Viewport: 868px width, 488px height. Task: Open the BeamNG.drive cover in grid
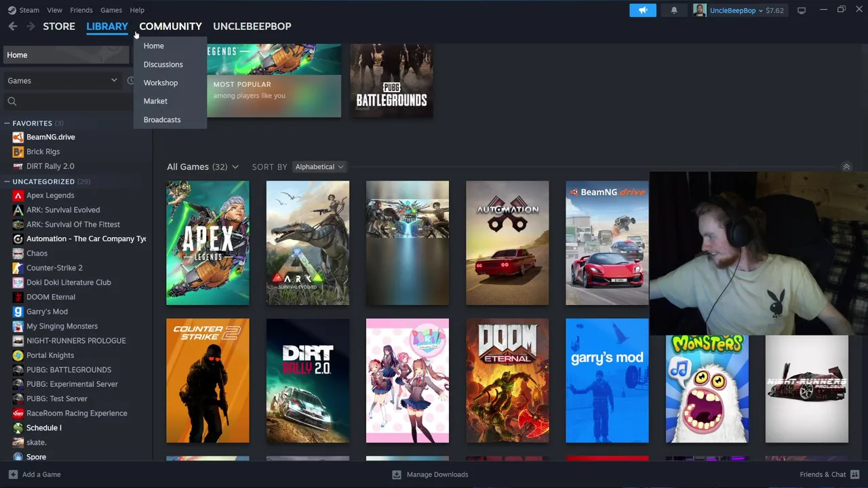pyautogui.click(x=607, y=243)
